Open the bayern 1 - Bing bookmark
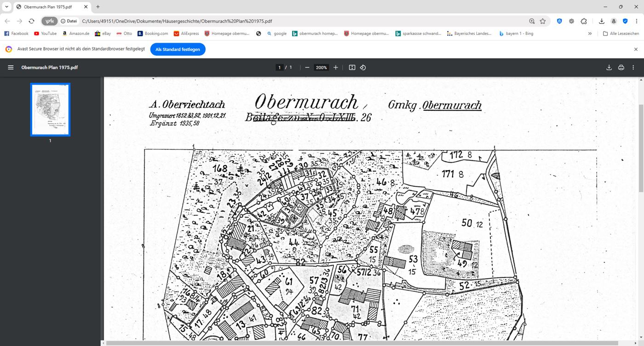This screenshot has width=644, height=346. click(x=516, y=34)
